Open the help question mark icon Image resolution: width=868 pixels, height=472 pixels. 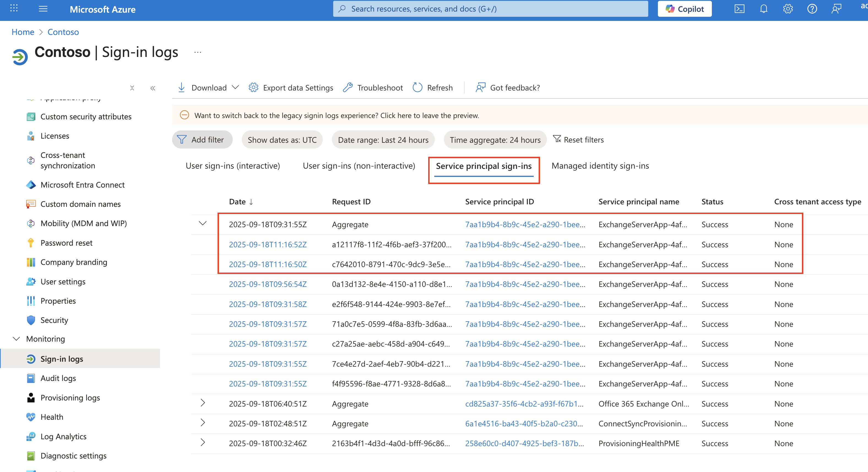click(x=812, y=9)
